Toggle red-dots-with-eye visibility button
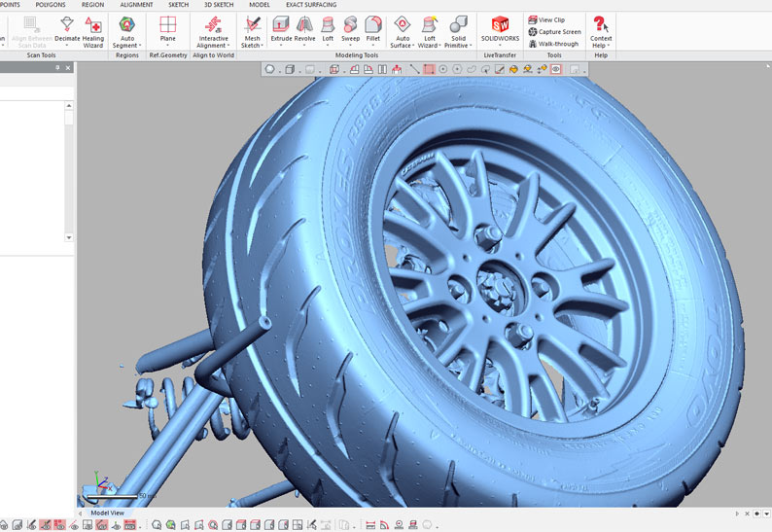This screenshot has width=772, height=532. 59,524
